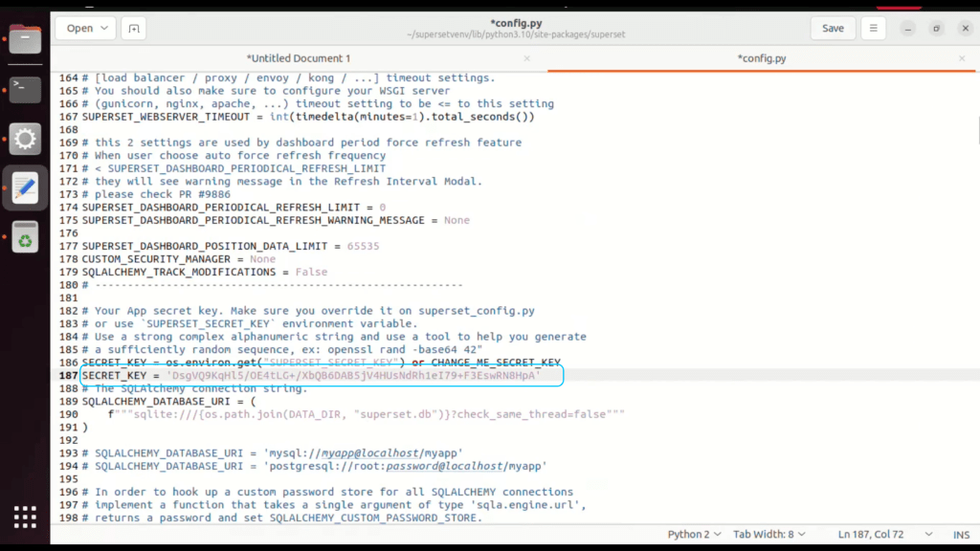Click the Save button
980x551 pixels.
click(x=833, y=29)
